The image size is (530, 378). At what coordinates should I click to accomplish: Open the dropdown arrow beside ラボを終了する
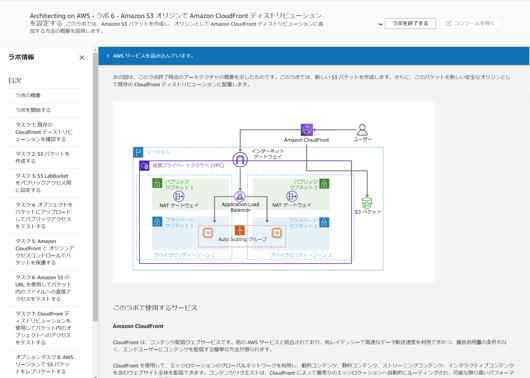pos(381,24)
